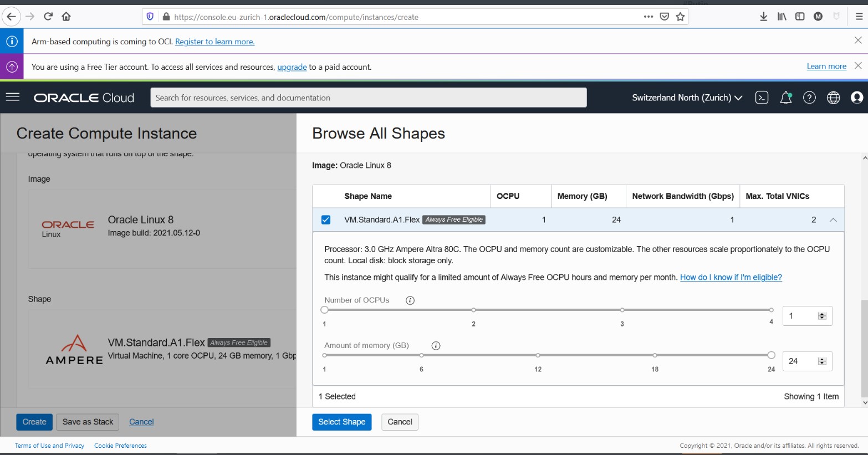Click the browser forward arrow
Image resolution: width=868 pixels, height=455 pixels.
click(x=30, y=17)
